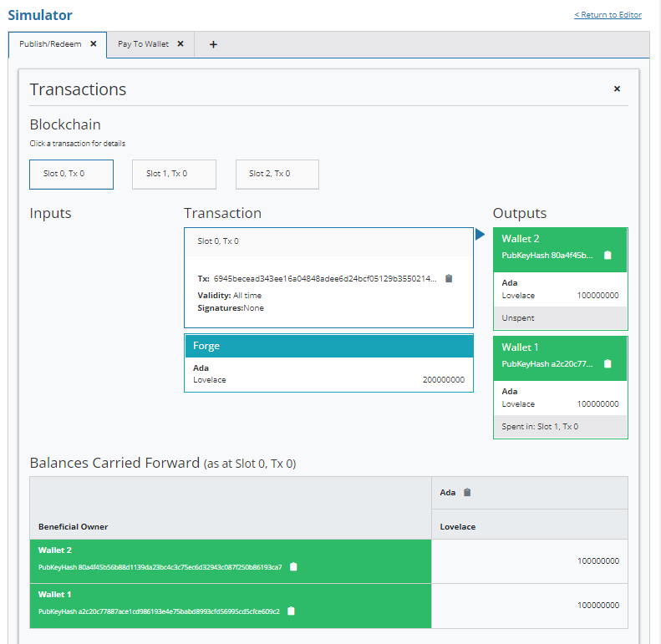Copy Wallet 2 PubKeyHash in balances table
This screenshot has width=661, height=644.
coord(293,567)
